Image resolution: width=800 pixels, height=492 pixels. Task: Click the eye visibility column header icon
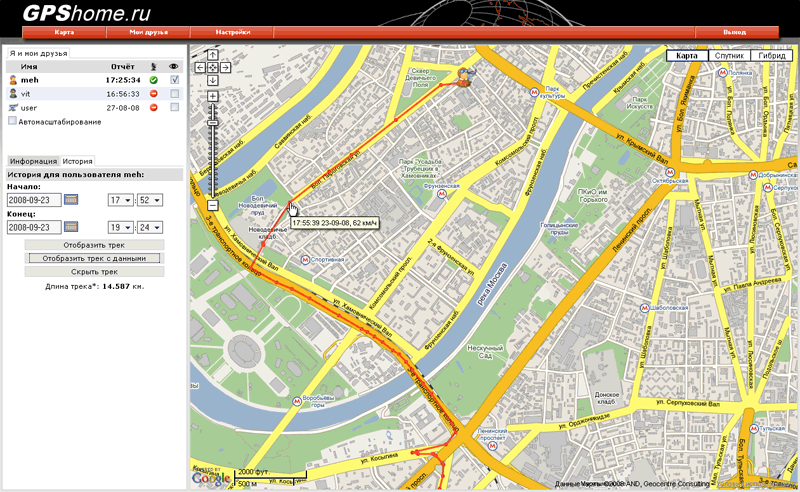tap(174, 66)
